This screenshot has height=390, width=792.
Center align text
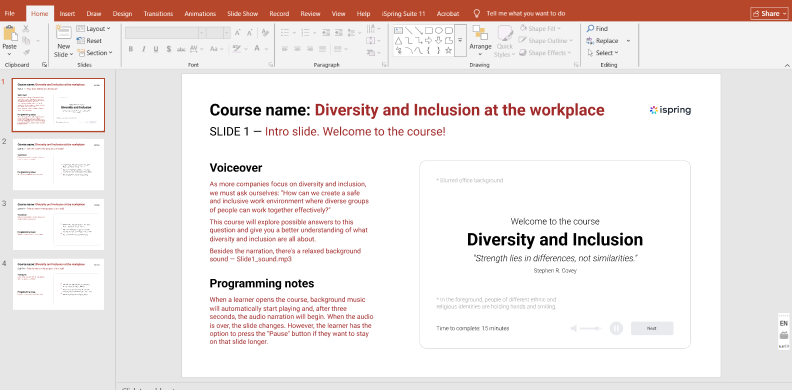click(297, 49)
